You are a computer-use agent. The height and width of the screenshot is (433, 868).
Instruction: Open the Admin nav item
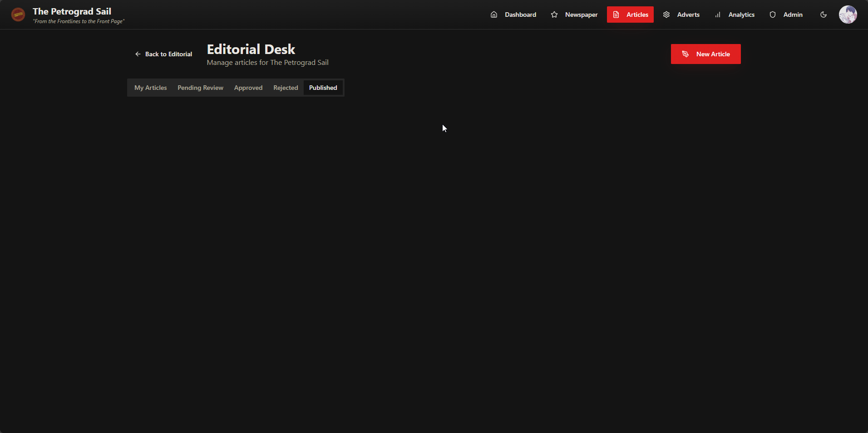786,15
